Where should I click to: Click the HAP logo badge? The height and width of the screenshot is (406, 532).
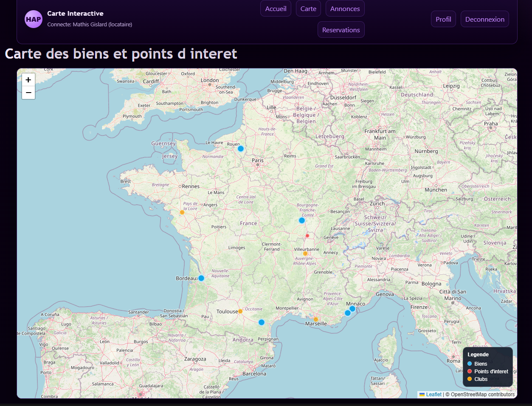34,19
